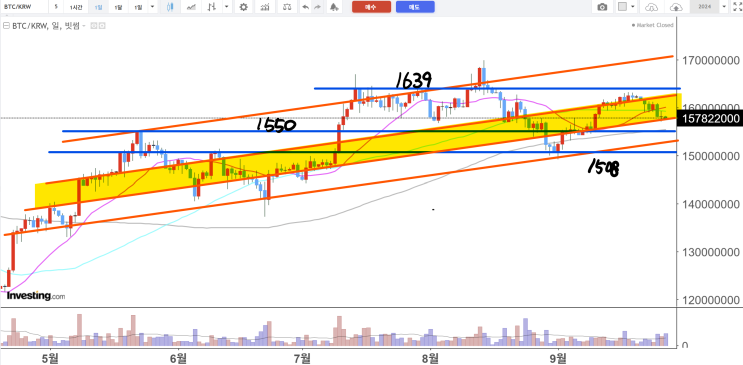Click the chart layout square selector
Image resolution: width=743 pixels, height=365 pixels.
[623, 7]
